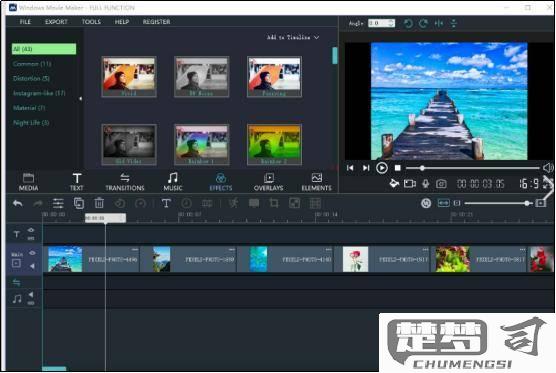556x373 pixels.
Task: Click the crop icon in timeline toolbar
Action: (274, 203)
